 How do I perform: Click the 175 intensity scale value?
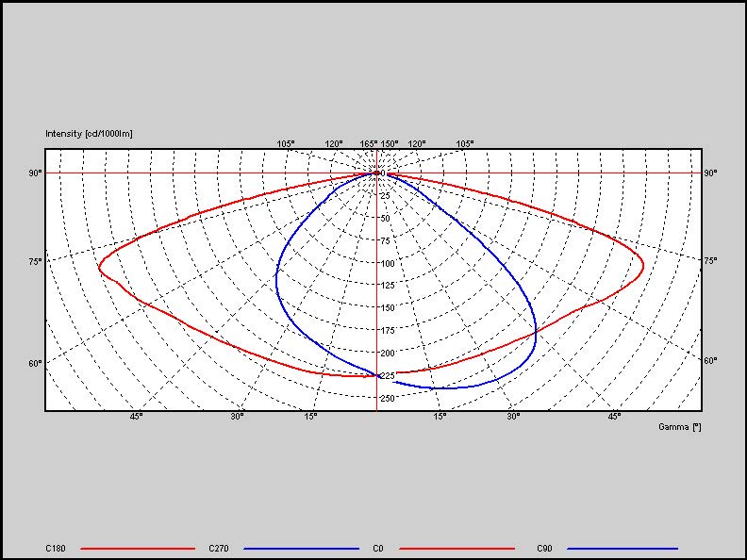click(x=388, y=331)
